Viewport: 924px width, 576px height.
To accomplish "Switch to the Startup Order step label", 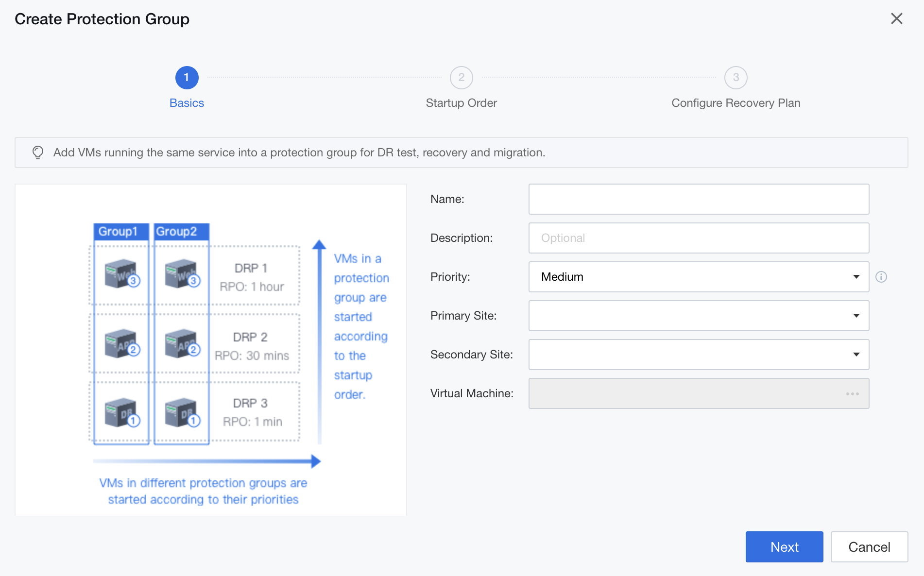I will 461,103.
